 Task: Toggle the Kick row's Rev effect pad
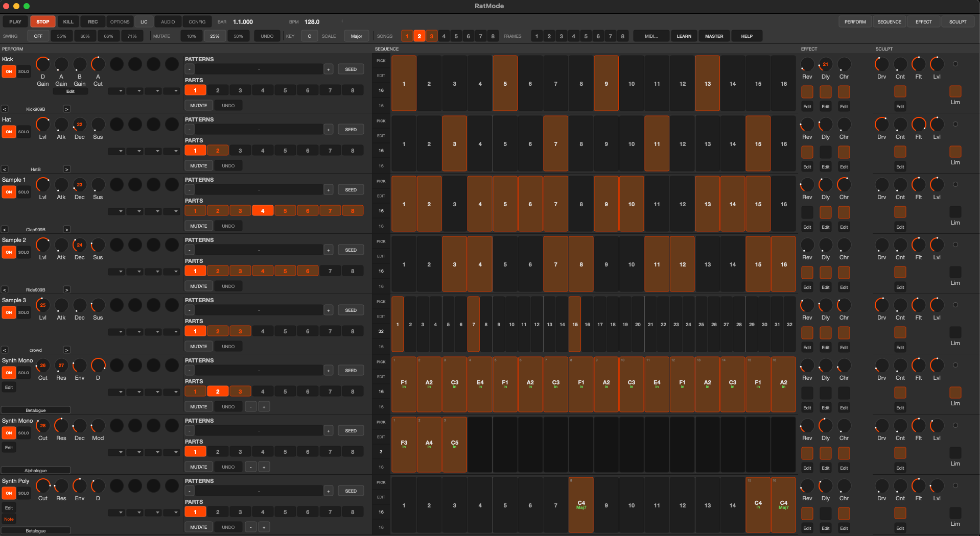(807, 92)
